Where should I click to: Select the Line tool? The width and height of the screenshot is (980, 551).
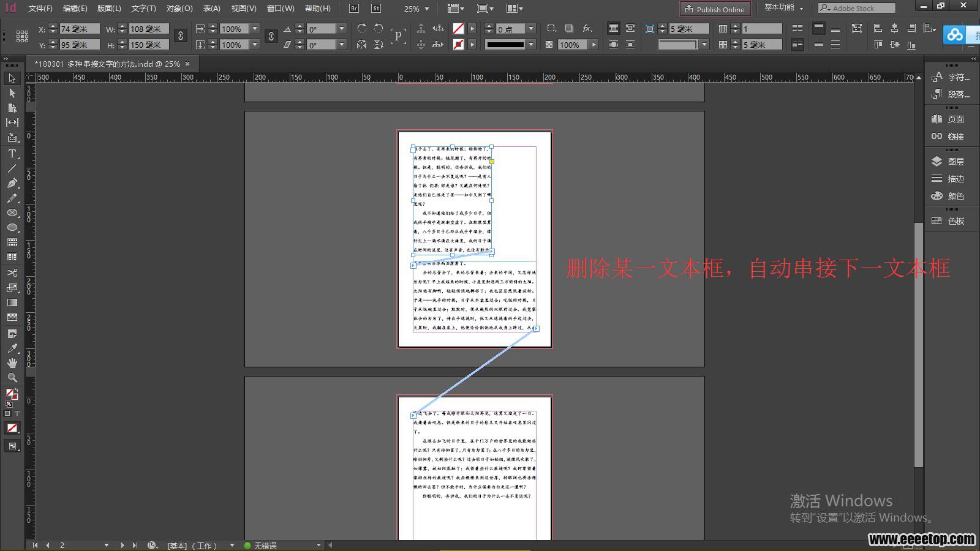click(12, 168)
